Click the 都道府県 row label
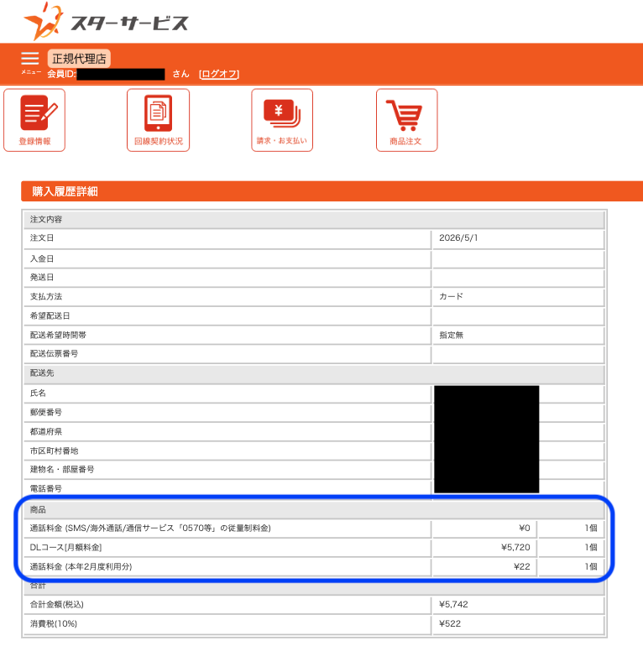The height and width of the screenshot is (672, 643). coord(46,431)
